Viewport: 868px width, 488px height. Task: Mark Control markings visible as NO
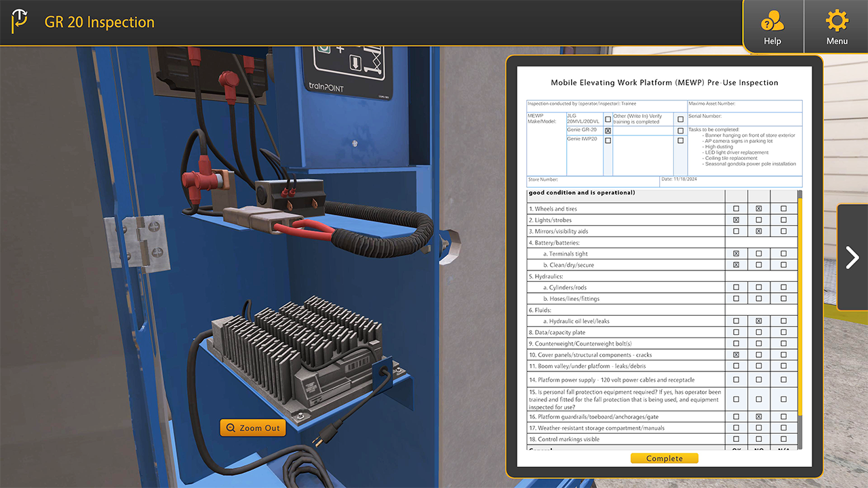point(759,439)
